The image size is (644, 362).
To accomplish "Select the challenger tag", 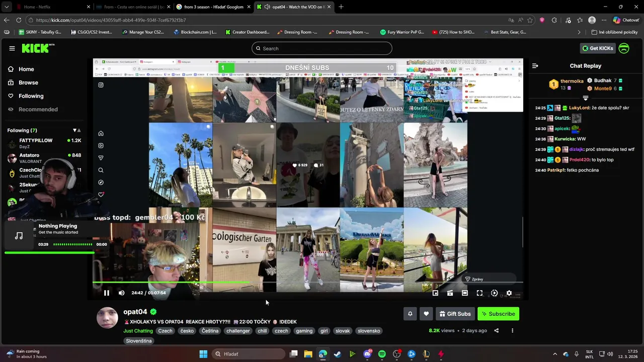I will coord(238,331).
